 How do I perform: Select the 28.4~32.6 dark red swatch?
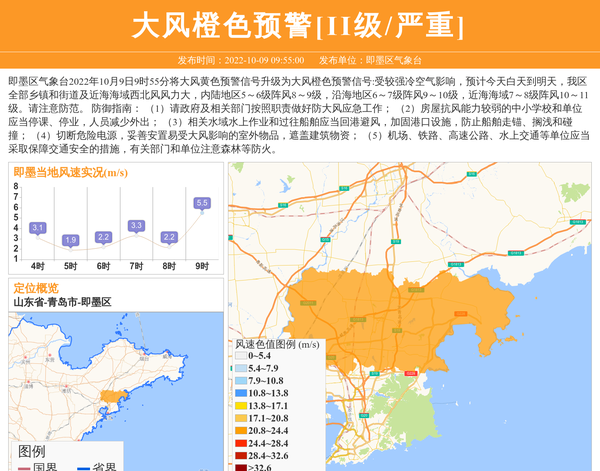pyautogui.click(x=241, y=456)
